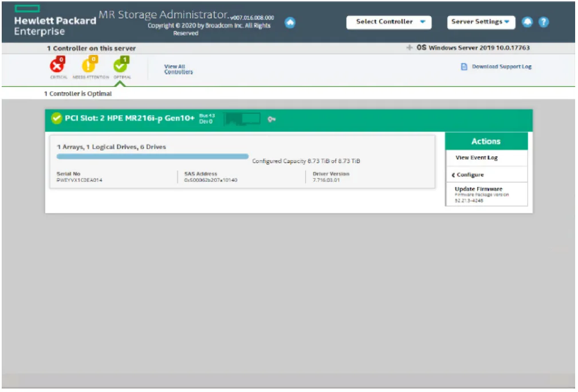Image resolution: width=578 pixels, height=392 pixels.
Task: Click the driver version 7.716.03.01
Action: [x=326, y=180]
